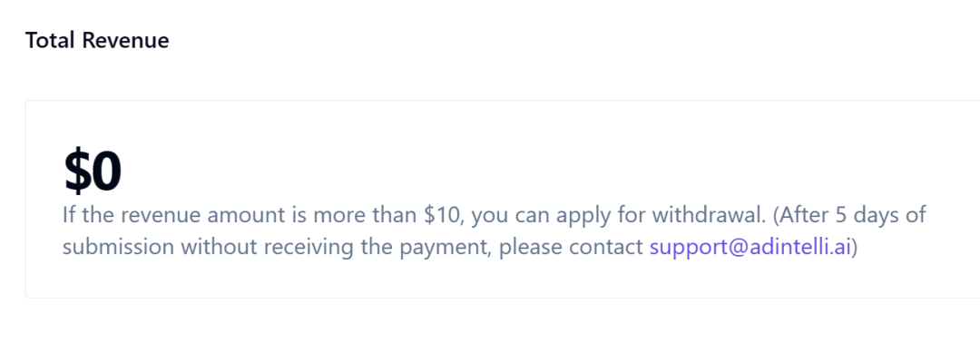This screenshot has width=980, height=343.
Task: Click the "$10" threshold text
Action: tap(444, 216)
